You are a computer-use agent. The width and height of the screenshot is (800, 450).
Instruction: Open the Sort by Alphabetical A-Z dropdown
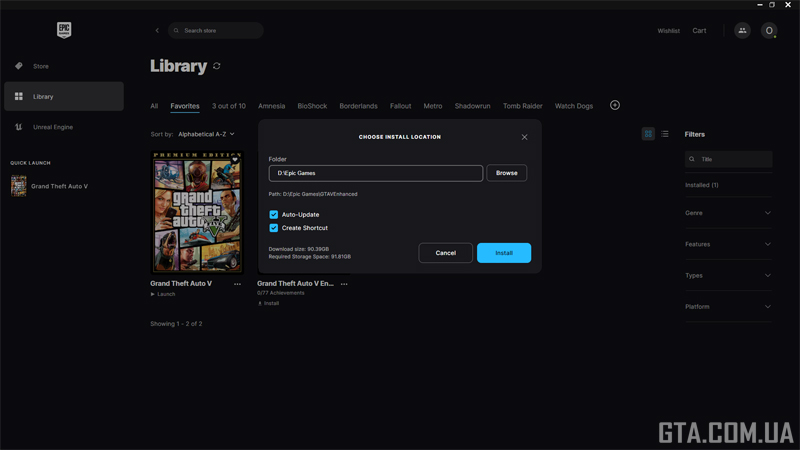click(206, 134)
